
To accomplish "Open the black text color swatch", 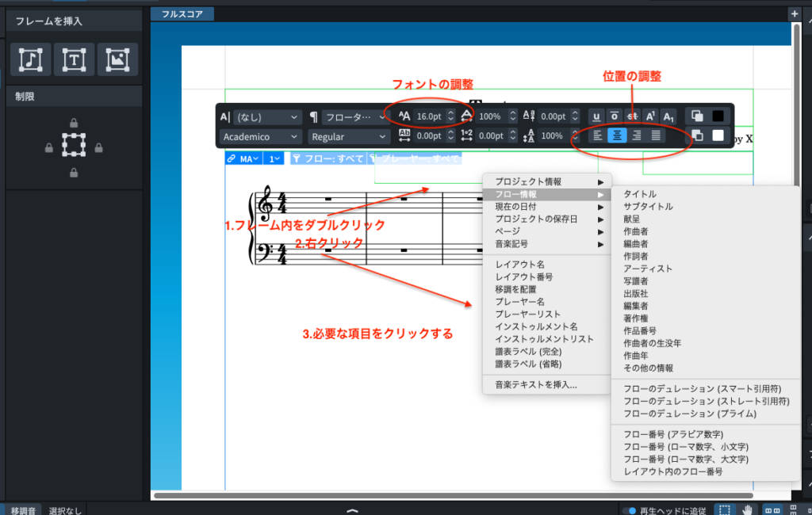I will (718, 116).
